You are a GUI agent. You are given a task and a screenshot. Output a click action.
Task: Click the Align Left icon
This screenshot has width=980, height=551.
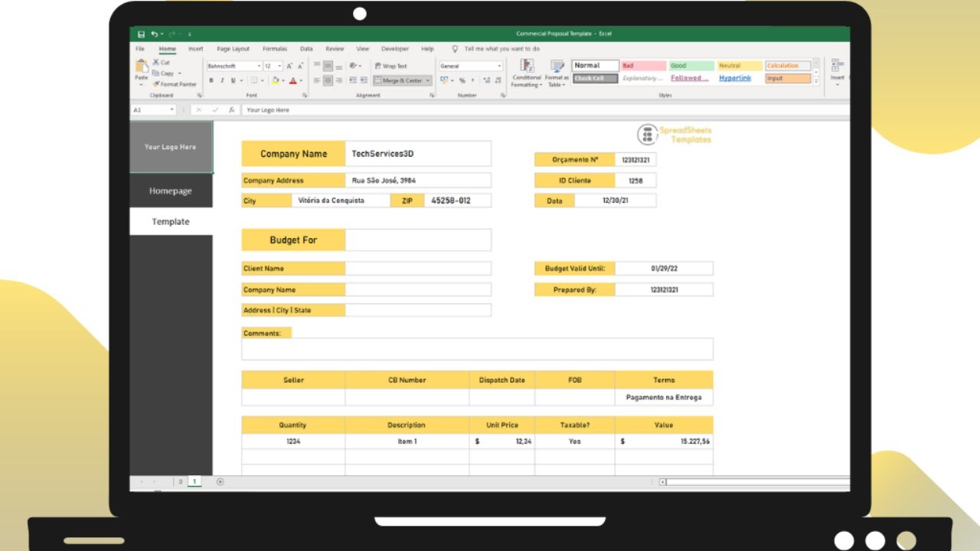point(318,80)
